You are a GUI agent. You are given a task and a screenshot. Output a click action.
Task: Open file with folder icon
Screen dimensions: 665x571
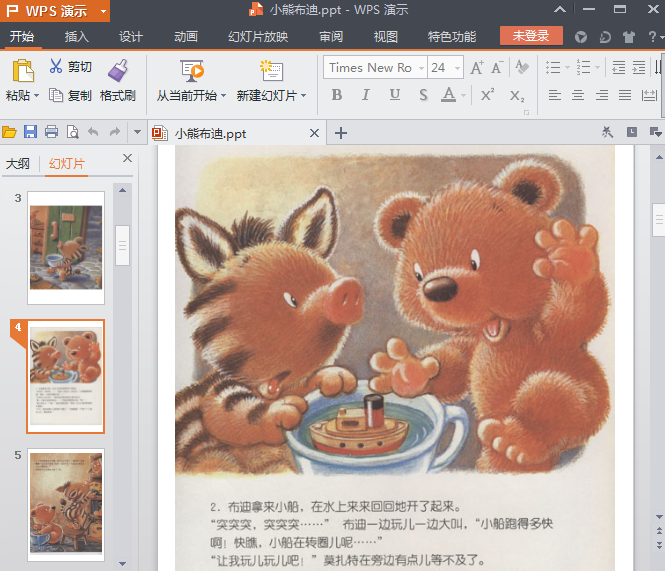pyautogui.click(x=9, y=132)
